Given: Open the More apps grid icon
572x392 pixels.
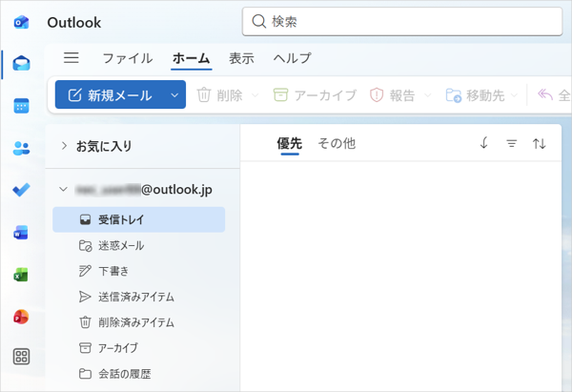Looking at the screenshot, I should [x=21, y=357].
